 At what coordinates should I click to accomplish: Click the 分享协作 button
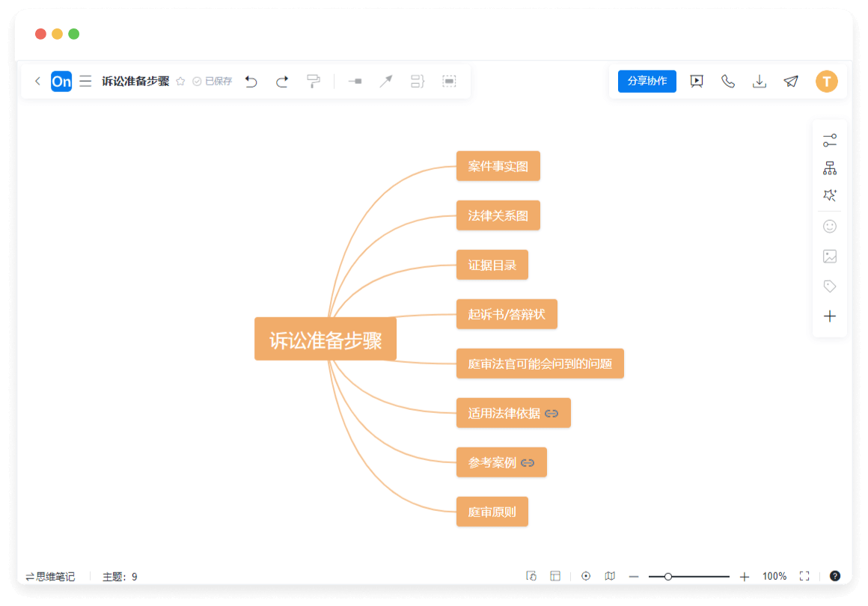pyautogui.click(x=647, y=81)
